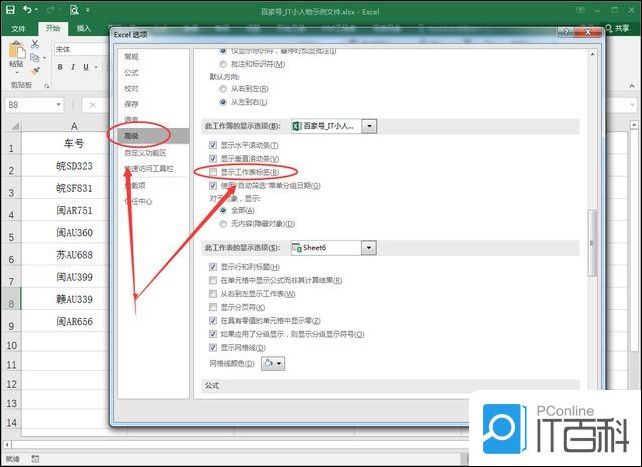Click the Name Box showing B8
The width and height of the screenshot is (642, 467).
pos(29,105)
